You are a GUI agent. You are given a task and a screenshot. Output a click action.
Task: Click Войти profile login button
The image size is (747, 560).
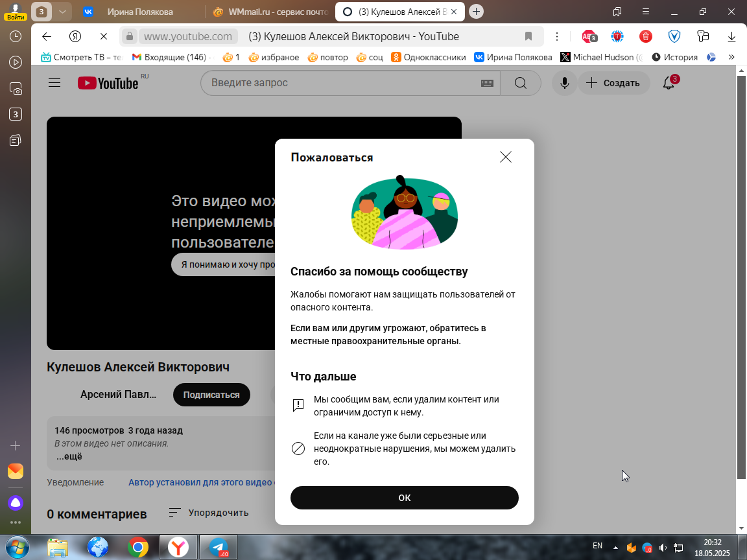[x=16, y=12]
